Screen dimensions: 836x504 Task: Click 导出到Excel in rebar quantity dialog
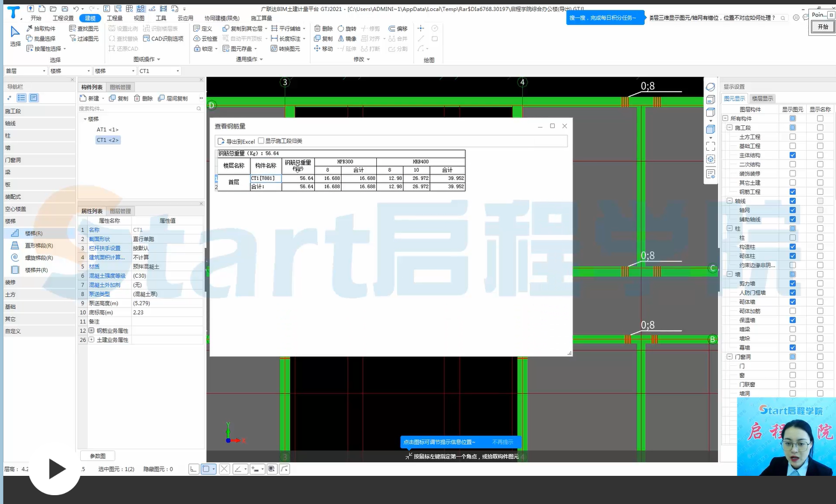pyautogui.click(x=236, y=141)
